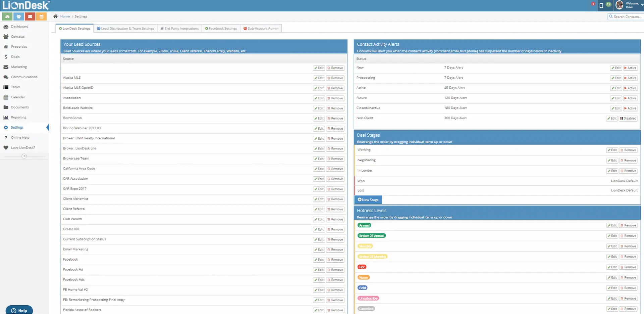Click the home icon in the breadcrumb
This screenshot has height=314, width=644.
55,16
